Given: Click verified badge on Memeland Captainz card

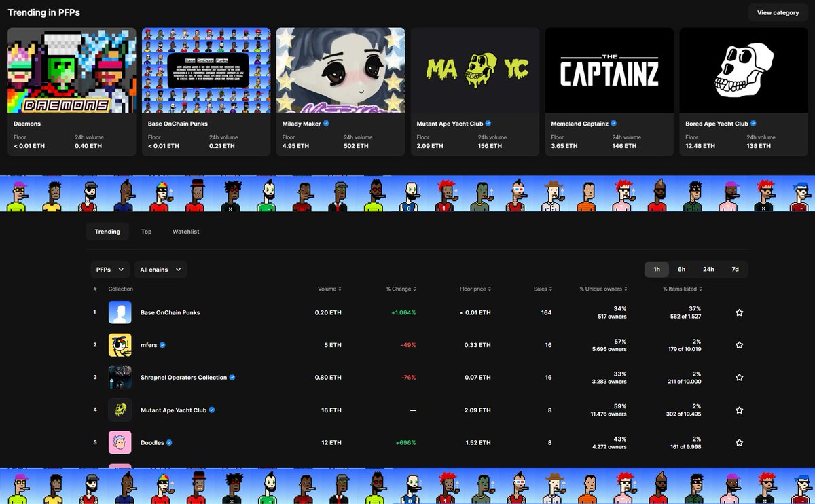Looking at the screenshot, I should (614, 124).
